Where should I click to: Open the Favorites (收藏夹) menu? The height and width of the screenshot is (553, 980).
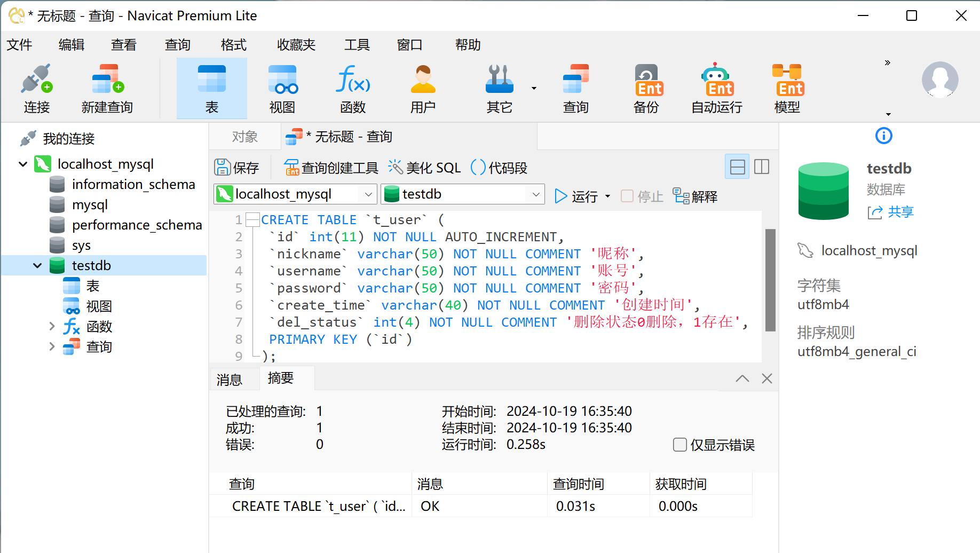click(296, 44)
